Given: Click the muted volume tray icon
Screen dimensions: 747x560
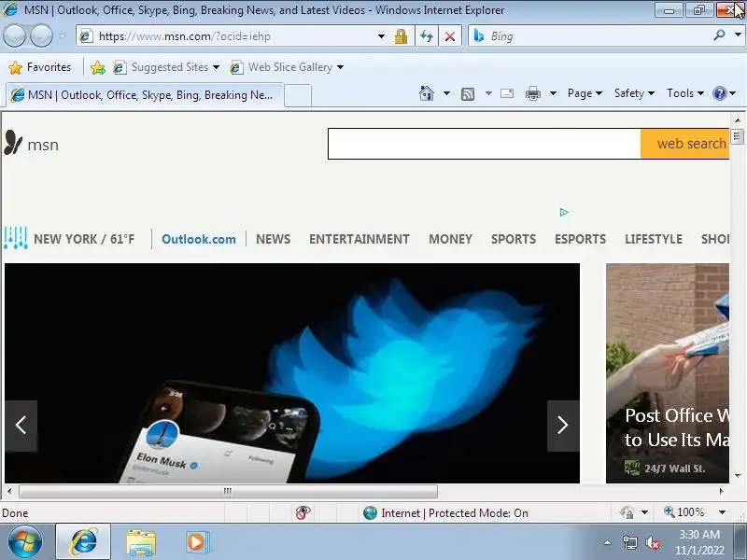Looking at the screenshot, I should coord(653,542).
